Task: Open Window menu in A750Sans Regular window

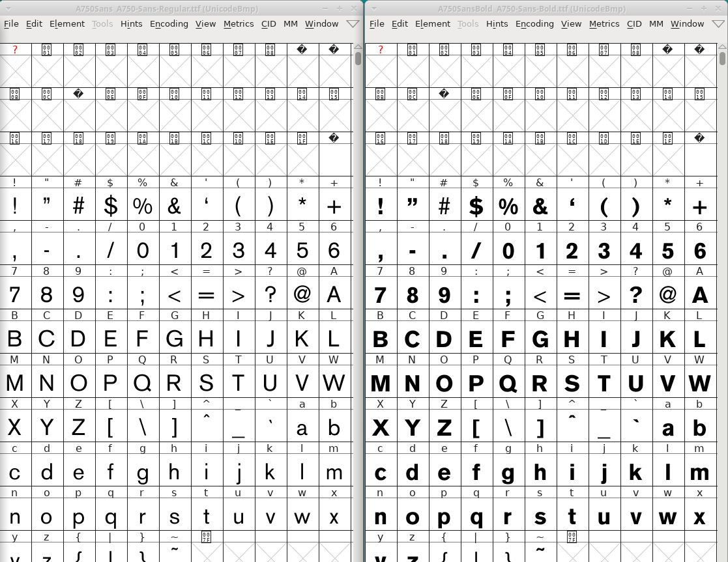Action: [322, 23]
